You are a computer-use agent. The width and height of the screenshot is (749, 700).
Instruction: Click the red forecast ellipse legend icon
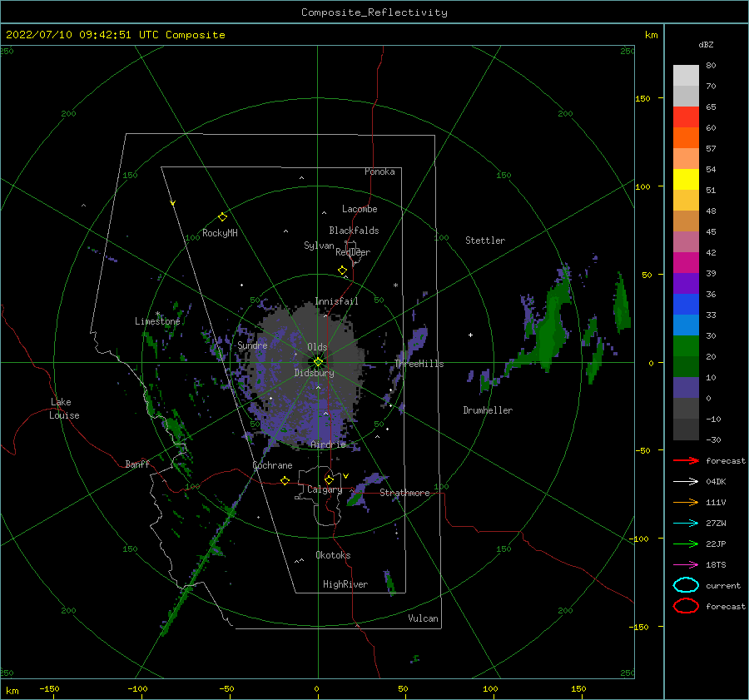coord(686,606)
